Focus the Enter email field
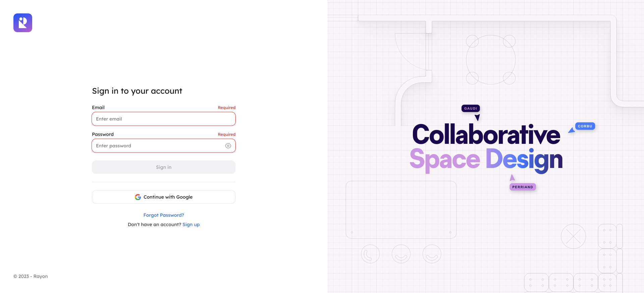The width and height of the screenshot is (644, 293). (164, 119)
